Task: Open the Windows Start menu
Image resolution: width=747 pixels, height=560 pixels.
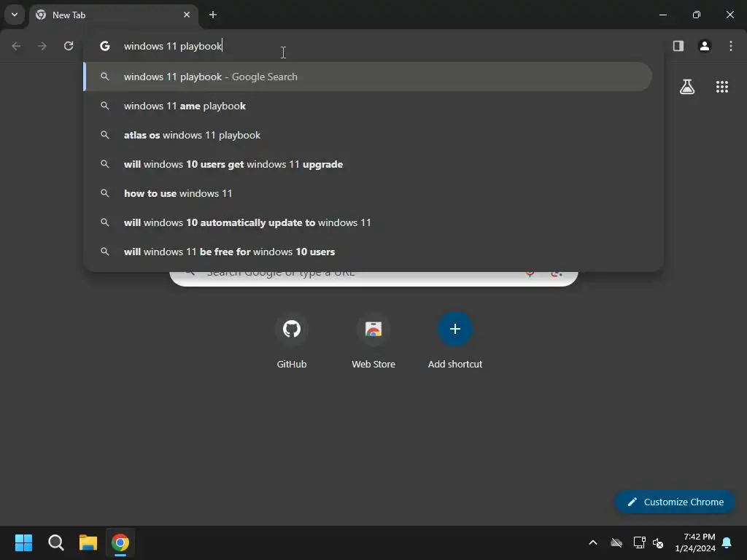Action: tap(23, 542)
